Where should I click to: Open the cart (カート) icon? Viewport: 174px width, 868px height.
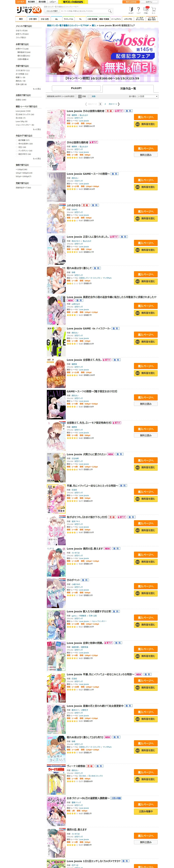tap(153, 10)
